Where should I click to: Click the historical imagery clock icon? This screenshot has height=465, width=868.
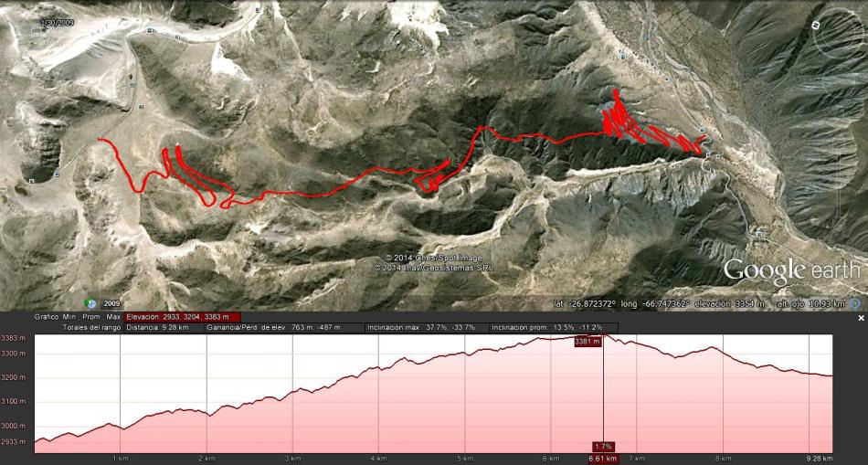90,302
